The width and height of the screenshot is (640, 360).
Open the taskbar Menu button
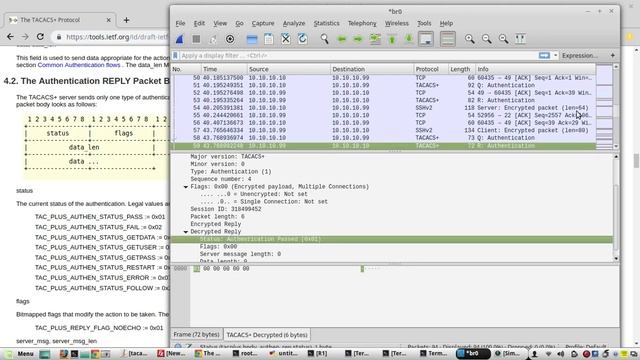tap(20, 353)
